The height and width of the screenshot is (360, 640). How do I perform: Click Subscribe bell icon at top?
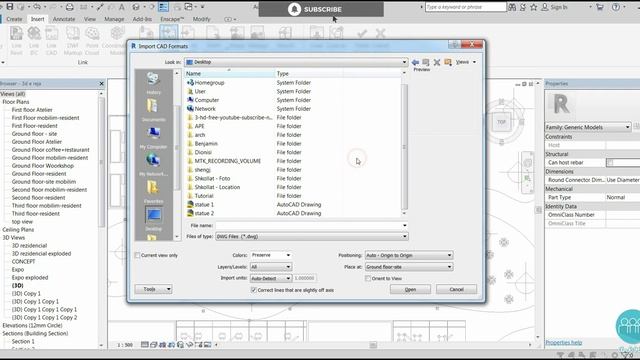[x=294, y=9]
